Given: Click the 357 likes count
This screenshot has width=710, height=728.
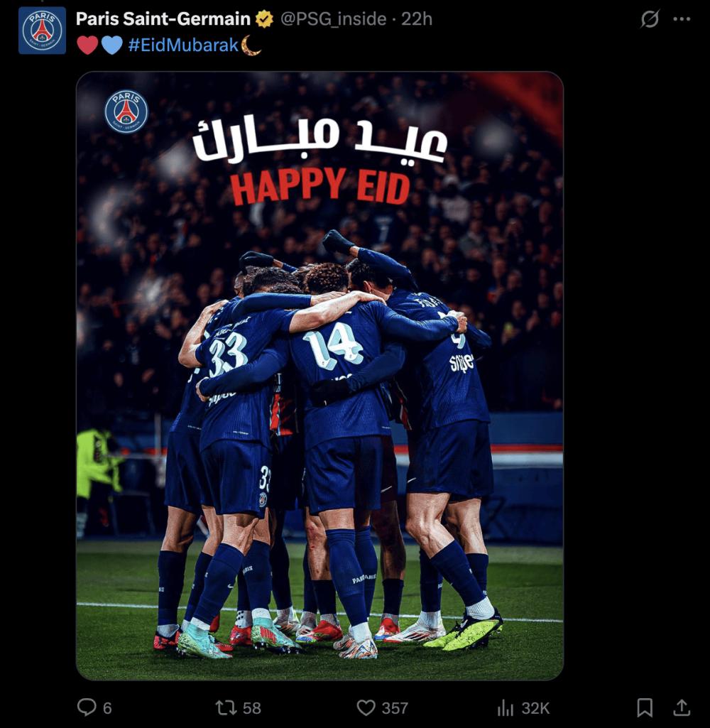Looking at the screenshot, I should [x=395, y=708].
